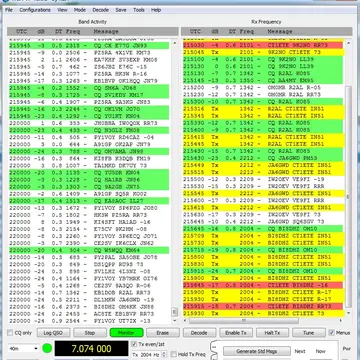Select the 'TA1MHD DK7UY 73' row
Image resolution: width=360 pixels, height=360 pixels.
89,166
